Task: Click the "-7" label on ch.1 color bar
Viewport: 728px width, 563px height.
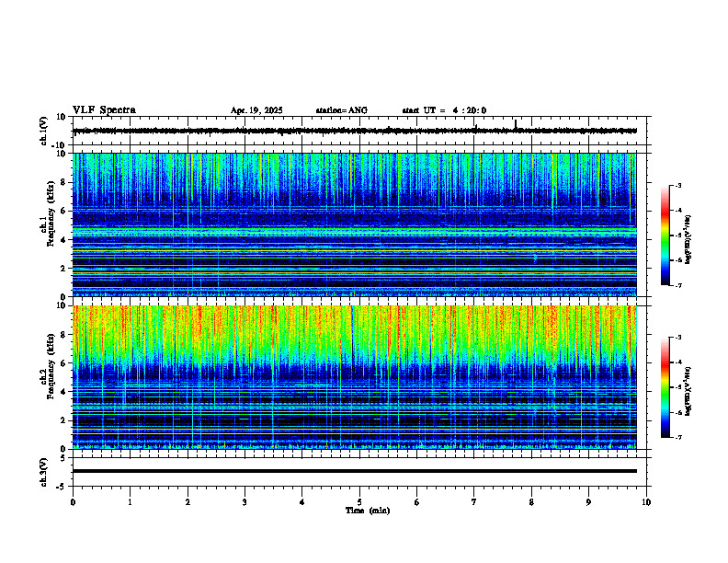Action: point(677,285)
